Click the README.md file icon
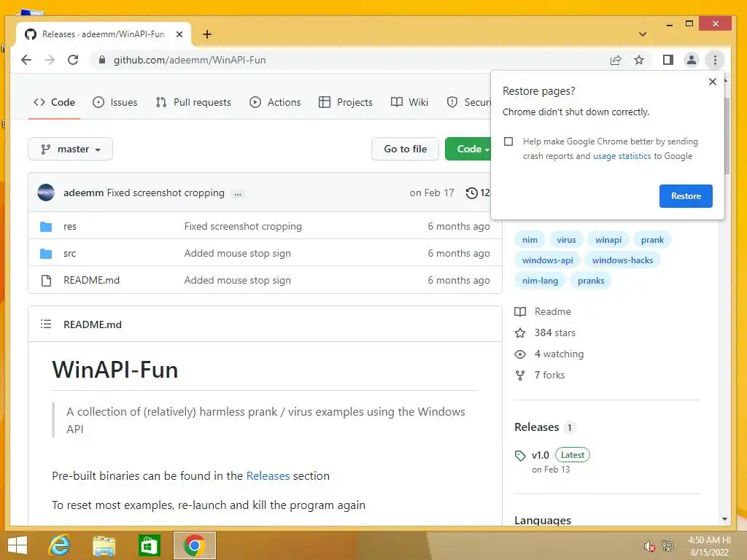This screenshot has height=560, width=747. (46, 281)
